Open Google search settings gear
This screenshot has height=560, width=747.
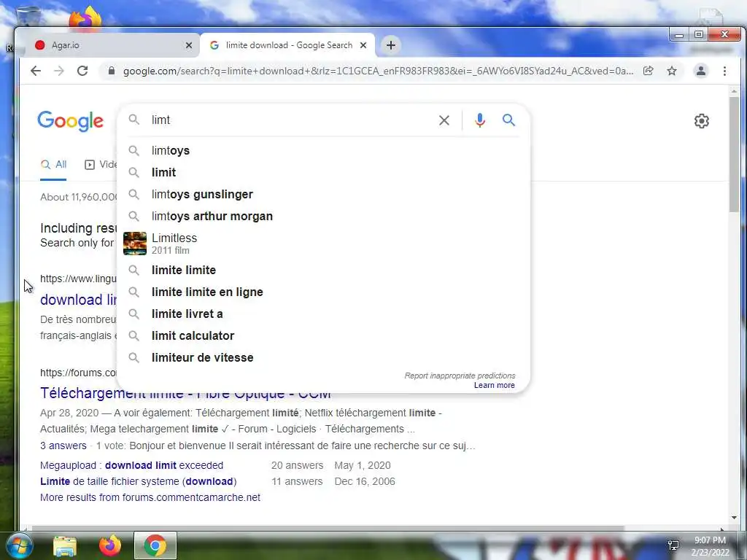point(701,121)
